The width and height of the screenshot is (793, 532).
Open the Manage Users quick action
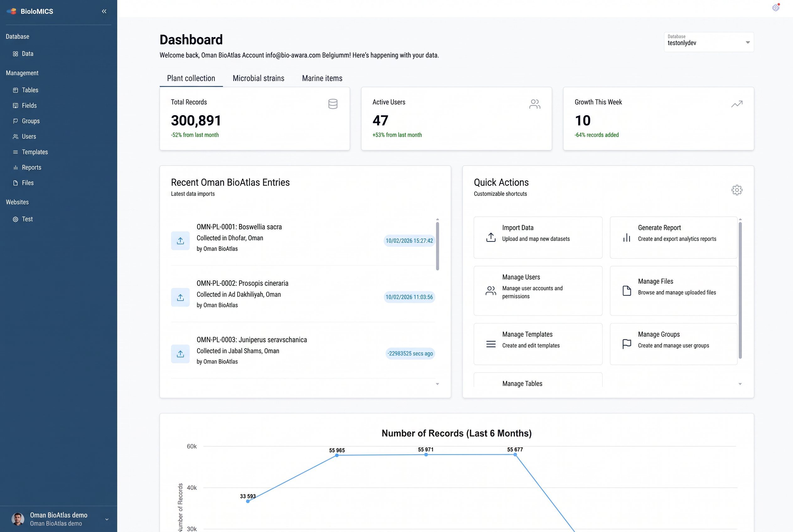pos(538,291)
